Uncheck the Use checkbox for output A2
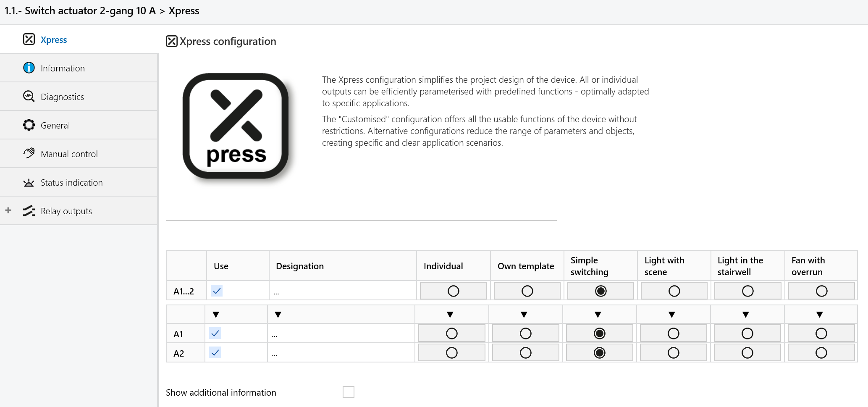Screen dimensions: 868x407 pos(215,352)
